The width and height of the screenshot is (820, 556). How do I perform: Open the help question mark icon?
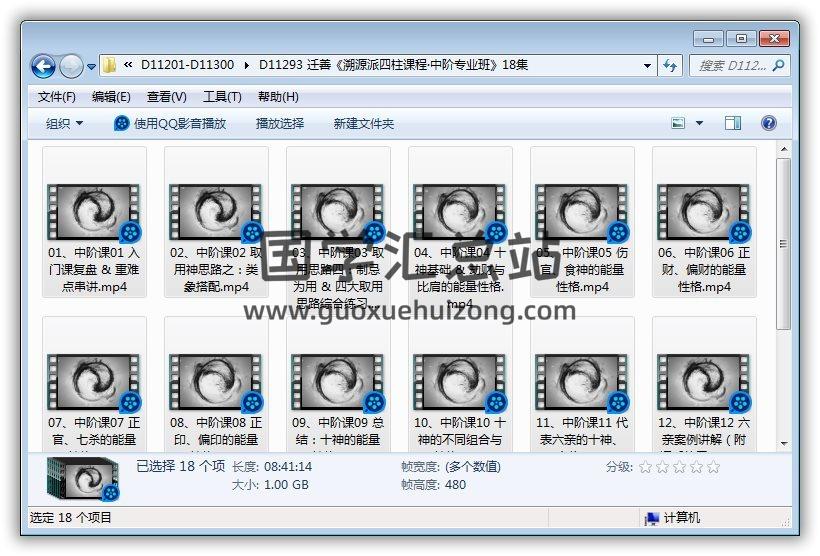click(768, 123)
